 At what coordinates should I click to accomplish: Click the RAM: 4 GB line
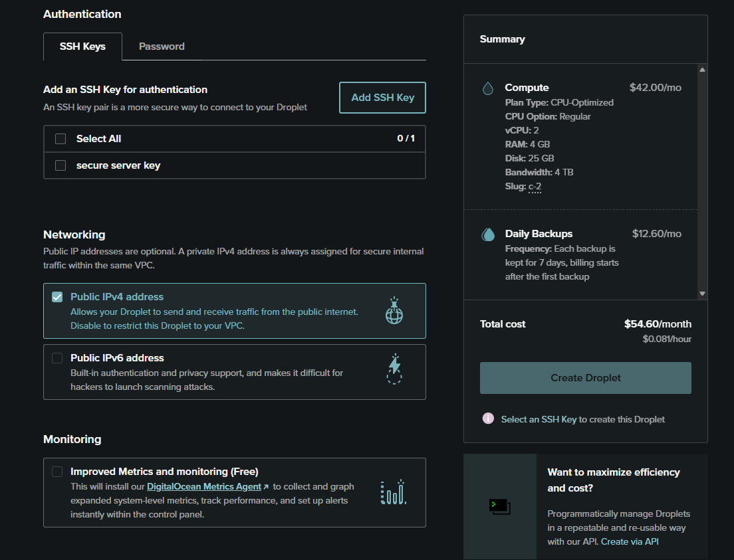click(527, 144)
